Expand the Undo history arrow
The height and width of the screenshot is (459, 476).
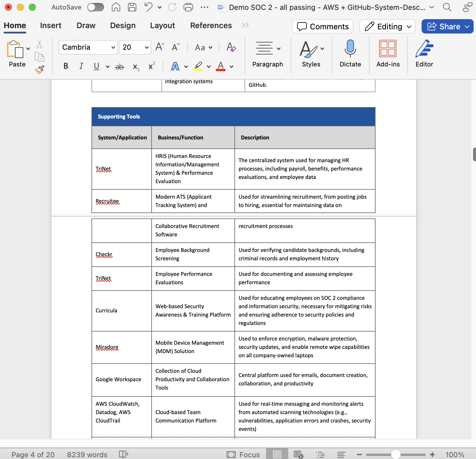point(160,7)
